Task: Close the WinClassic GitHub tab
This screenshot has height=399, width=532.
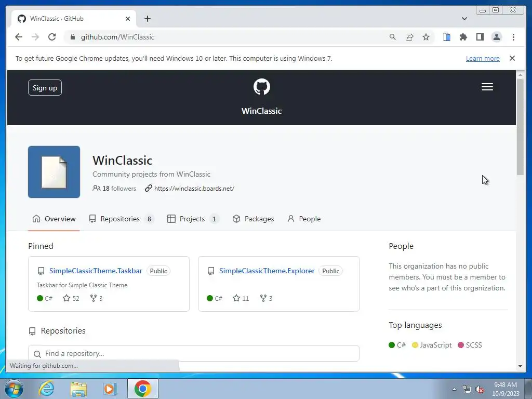Action: (128, 19)
